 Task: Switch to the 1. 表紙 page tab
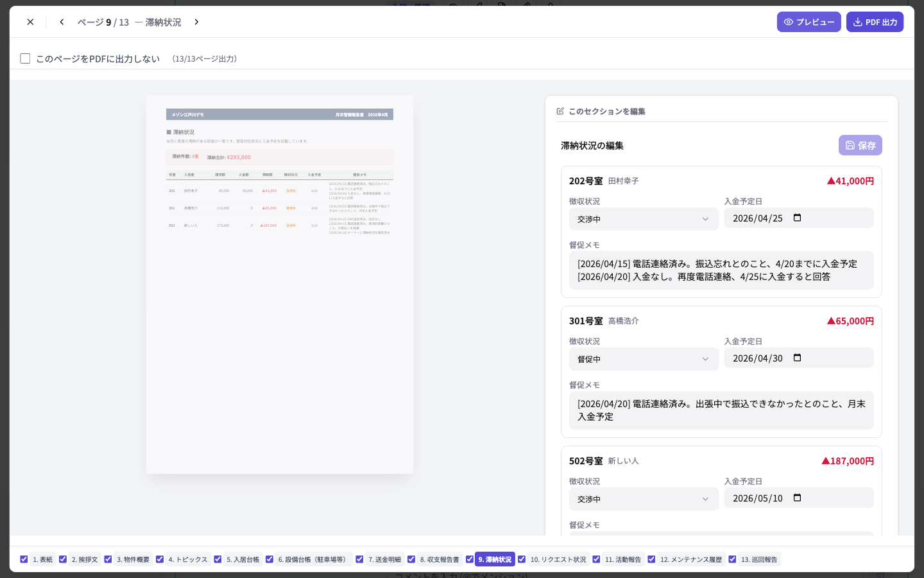pos(43,559)
